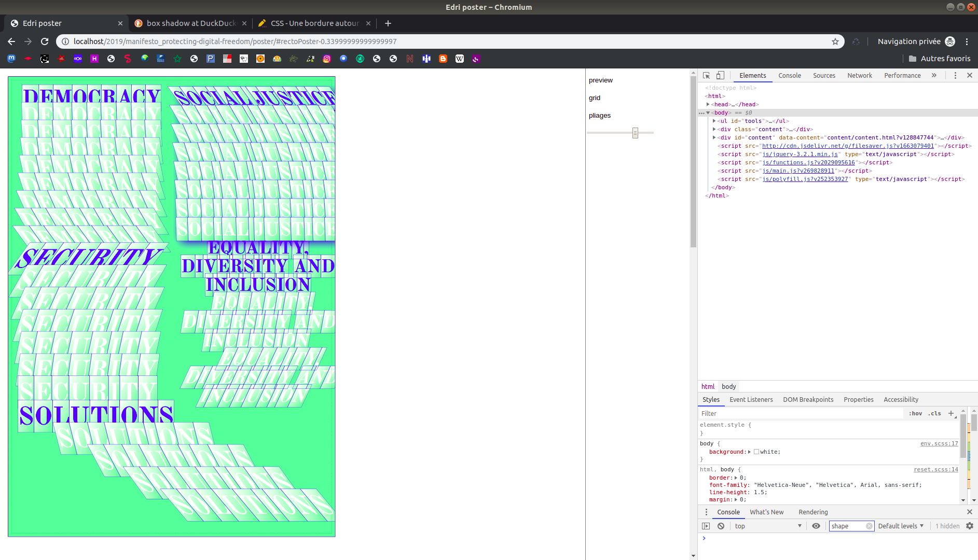The width and height of the screenshot is (978, 560).
Task: Toggle the :hov element state panel
Action: 915,413
